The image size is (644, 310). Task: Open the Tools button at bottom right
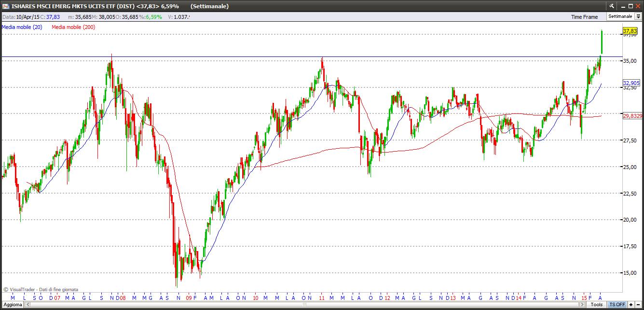point(597,305)
